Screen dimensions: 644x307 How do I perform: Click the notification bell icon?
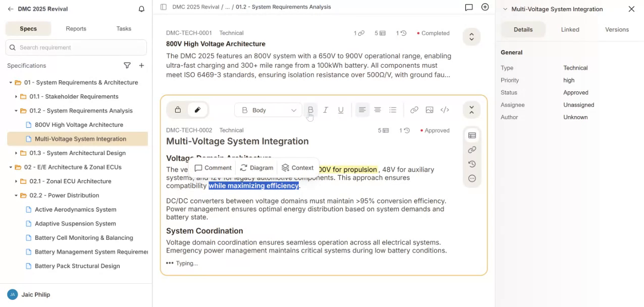click(x=141, y=9)
